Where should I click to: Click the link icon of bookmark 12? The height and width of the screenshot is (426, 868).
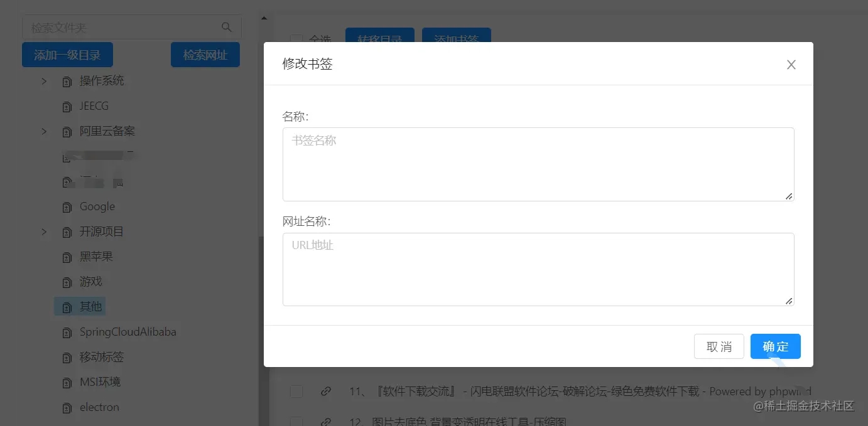tap(325, 422)
